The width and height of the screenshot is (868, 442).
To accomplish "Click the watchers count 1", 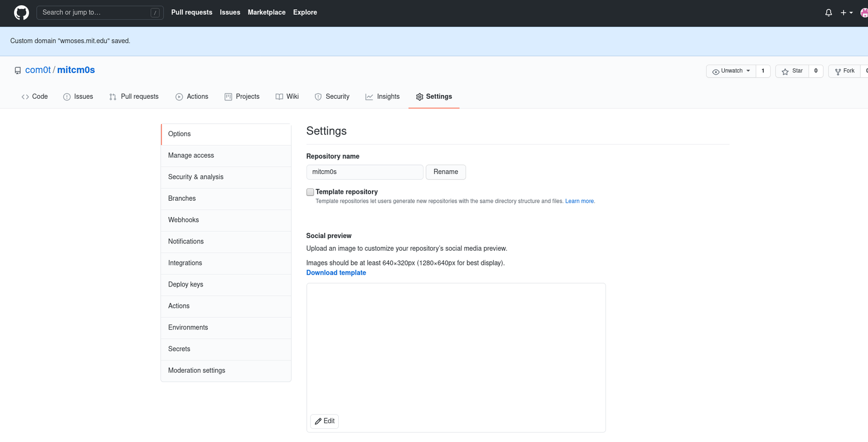I will pos(763,71).
